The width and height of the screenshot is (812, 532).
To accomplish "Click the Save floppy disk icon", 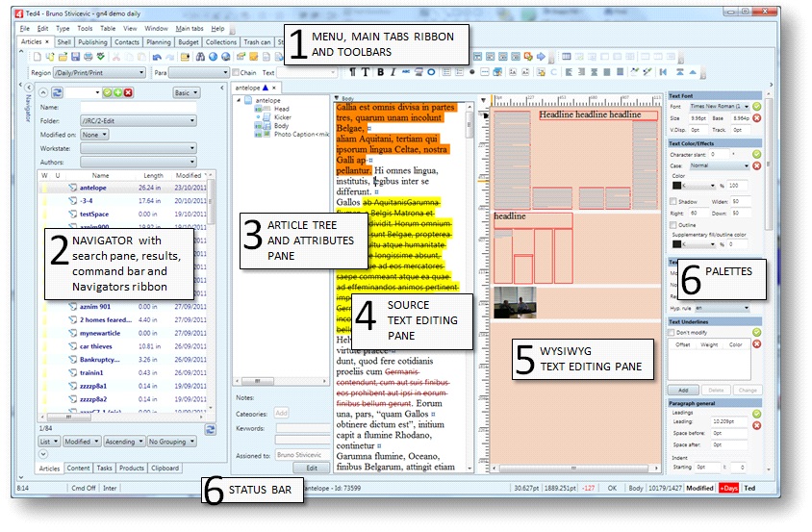I will click(76, 57).
